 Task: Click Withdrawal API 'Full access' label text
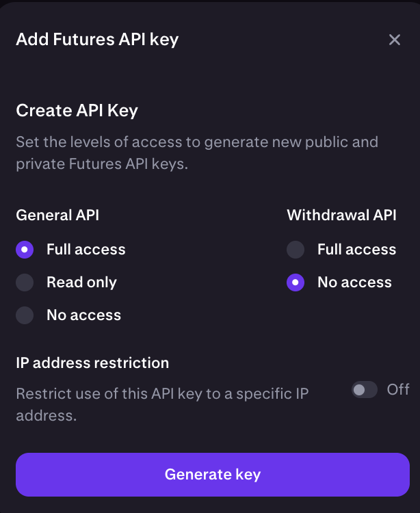tap(356, 250)
